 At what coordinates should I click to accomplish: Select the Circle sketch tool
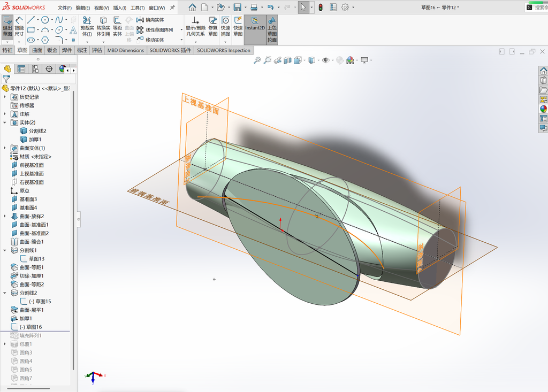tap(45, 20)
